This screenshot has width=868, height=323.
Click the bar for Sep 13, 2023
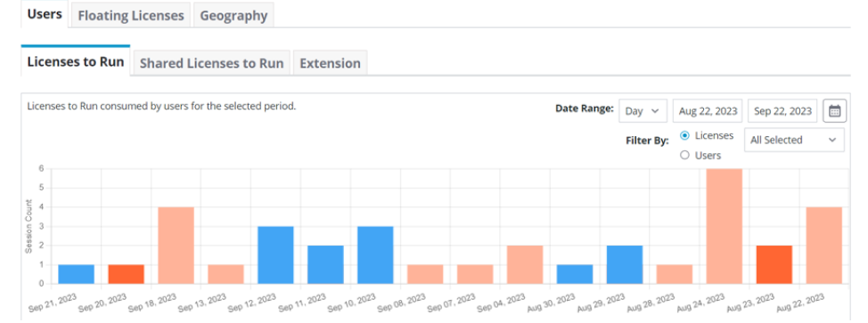point(225,274)
